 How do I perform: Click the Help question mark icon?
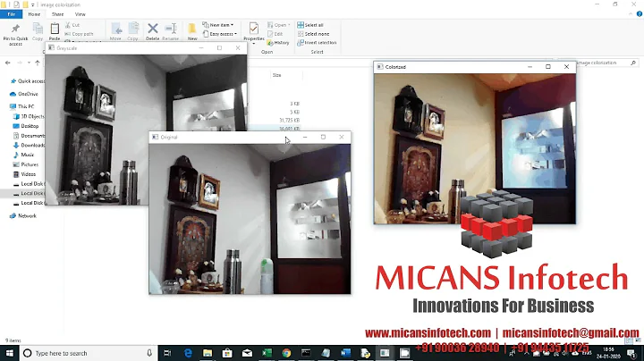[x=640, y=14]
